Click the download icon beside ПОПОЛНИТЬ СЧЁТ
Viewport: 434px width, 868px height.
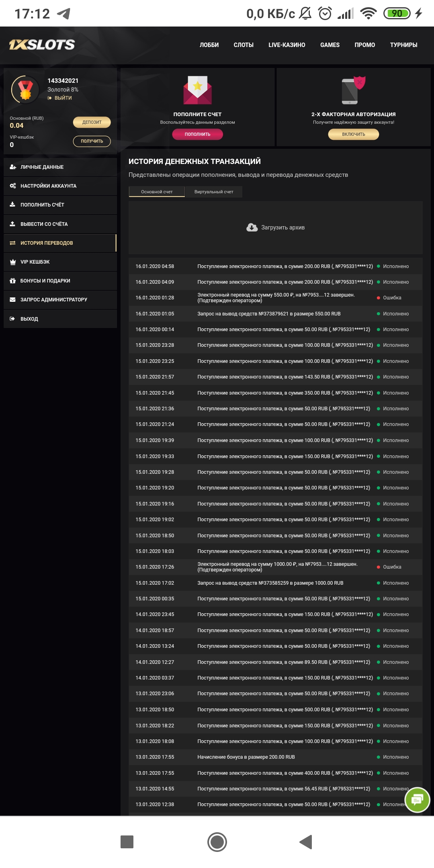pos(12,205)
